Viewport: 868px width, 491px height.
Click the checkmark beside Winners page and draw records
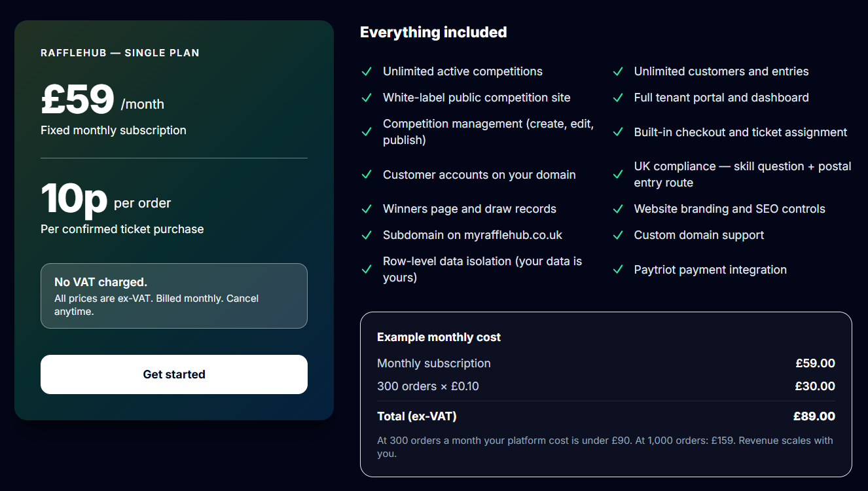(367, 209)
